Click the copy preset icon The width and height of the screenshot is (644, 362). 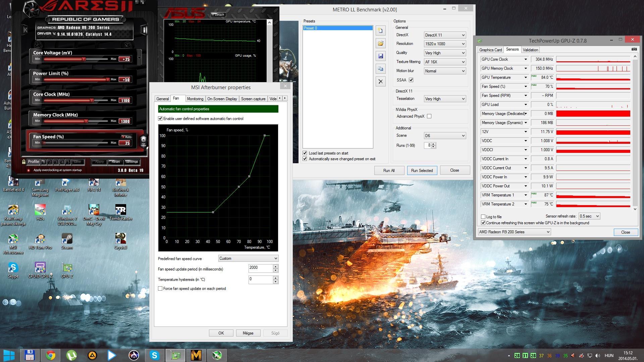click(380, 69)
